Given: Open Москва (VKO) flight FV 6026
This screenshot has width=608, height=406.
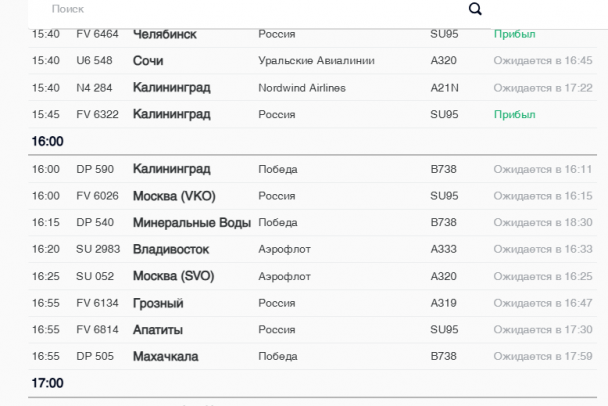Looking at the screenshot, I should [x=313, y=196].
